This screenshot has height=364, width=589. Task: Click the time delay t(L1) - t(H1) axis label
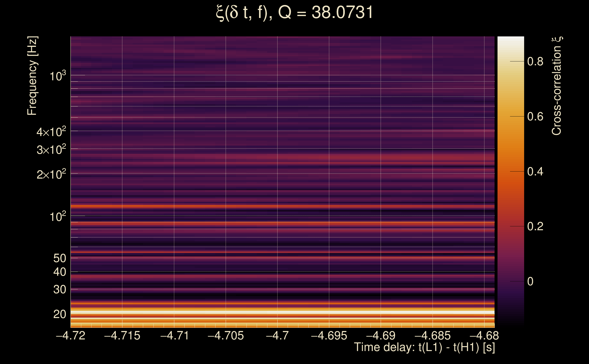pyautogui.click(x=424, y=347)
